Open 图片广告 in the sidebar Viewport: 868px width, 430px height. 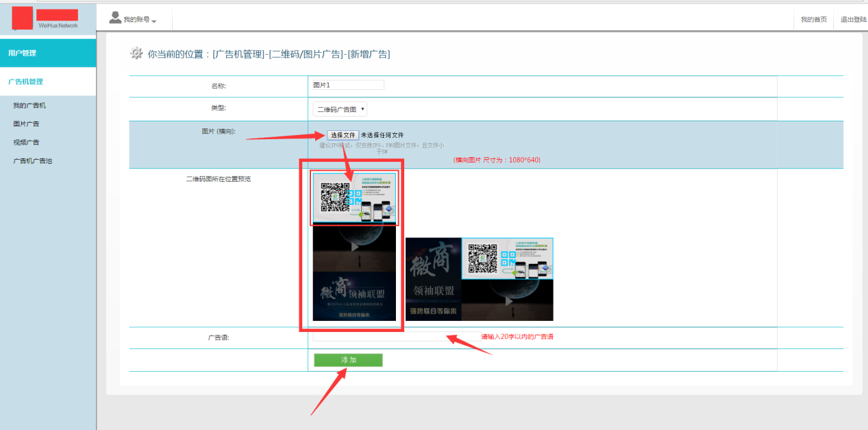click(26, 124)
